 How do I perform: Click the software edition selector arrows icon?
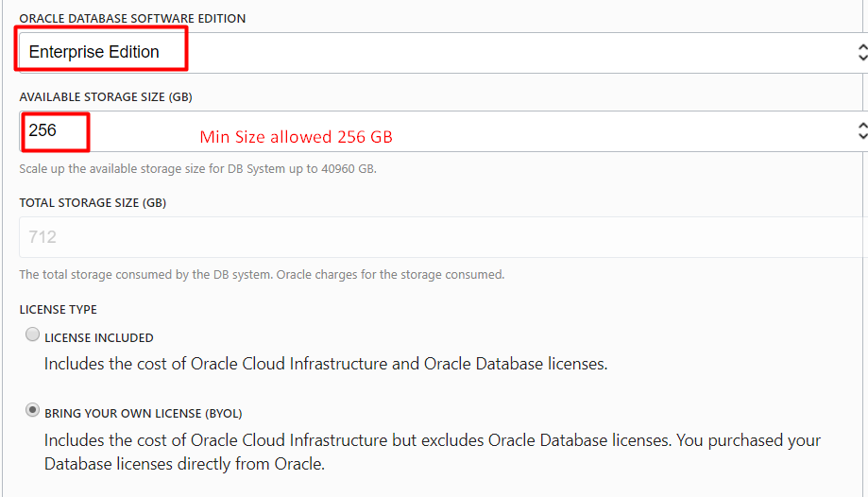pos(862,53)
